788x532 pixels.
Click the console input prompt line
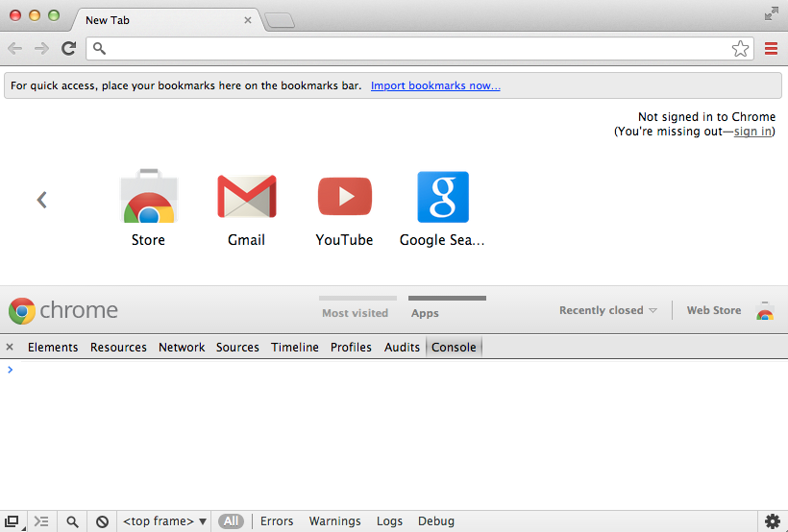[x=394, y=370]
